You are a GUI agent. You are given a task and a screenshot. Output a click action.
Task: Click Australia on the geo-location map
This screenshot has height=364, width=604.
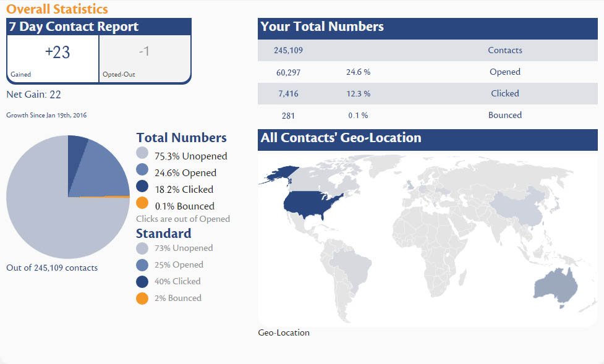pyautogui.click(x=555, y=287)
